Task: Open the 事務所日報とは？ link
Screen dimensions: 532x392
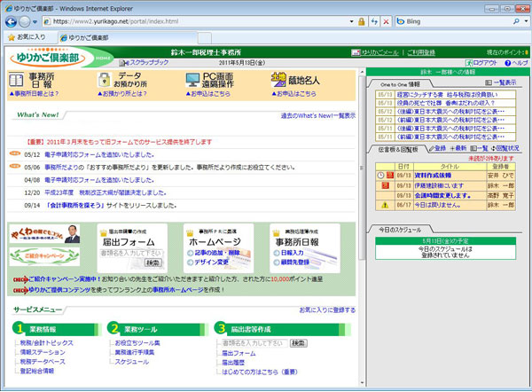Action: 34,93
